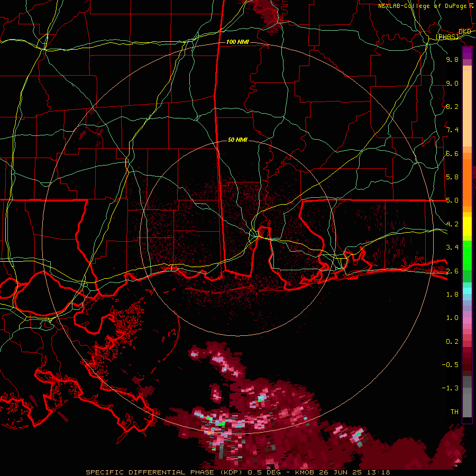Click the Specific Differential Phase (KDP) caption

point(165,472)
